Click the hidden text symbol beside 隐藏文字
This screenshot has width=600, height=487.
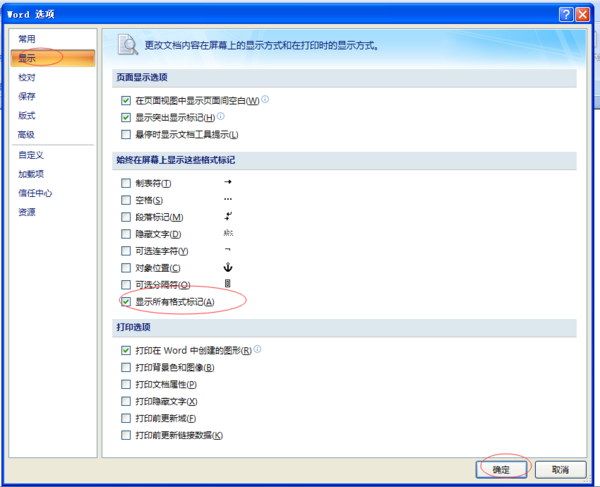pos(228,233)
